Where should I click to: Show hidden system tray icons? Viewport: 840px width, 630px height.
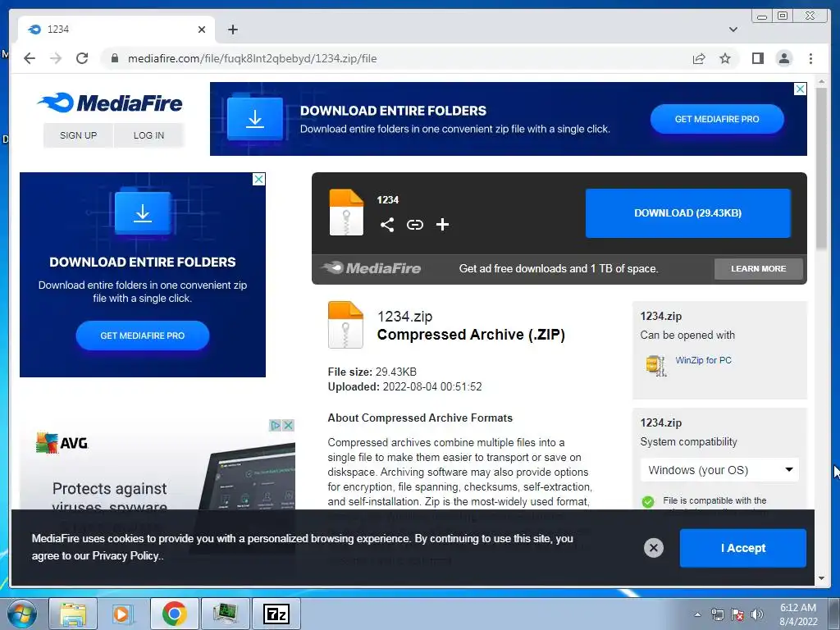pos(697,614)
